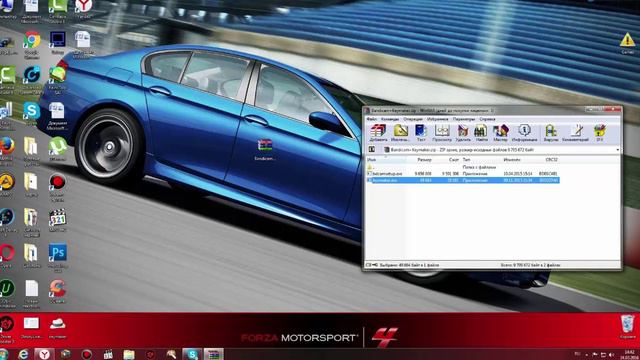Click the Virus scan (Вирусы) toolbar icon
The width and height of the screenshot is (640, 360).
(551, 133)
